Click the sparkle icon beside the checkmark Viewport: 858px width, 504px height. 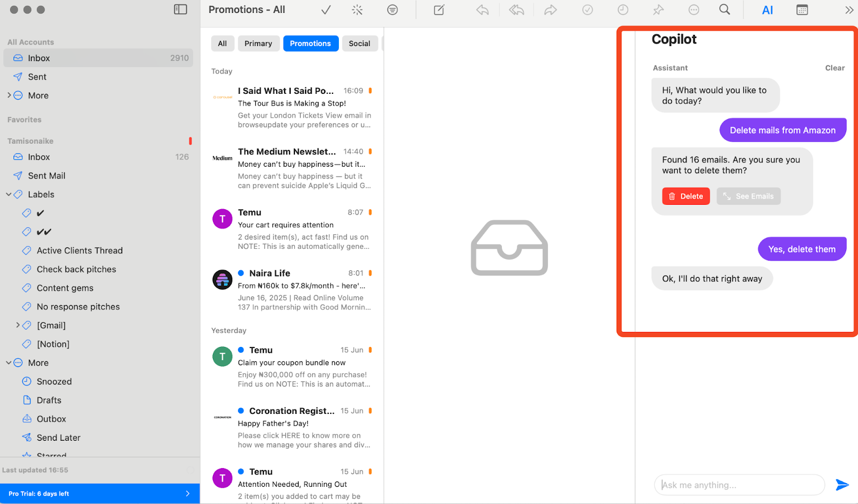point(357,10)
